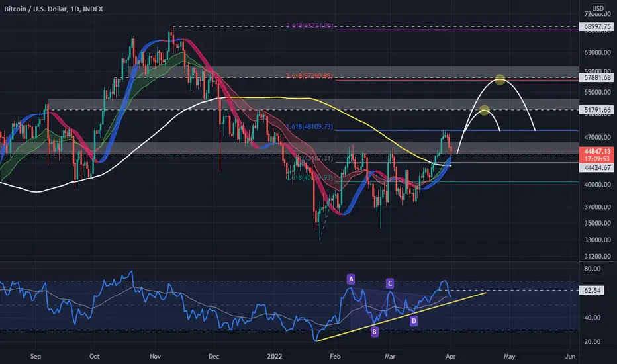Click the purple 3.618 Fibonacci label
This screenshot has height=364, width=617.
pos(310,26)
